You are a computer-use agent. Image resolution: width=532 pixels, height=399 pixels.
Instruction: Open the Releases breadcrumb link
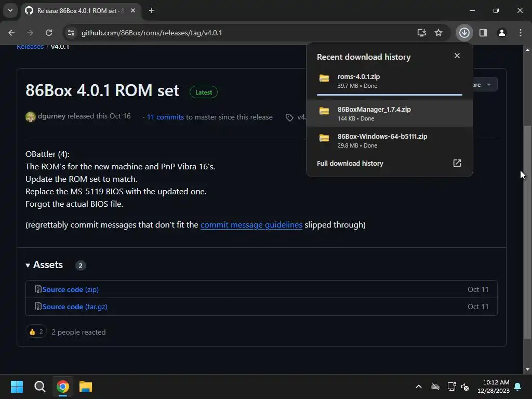[30, 47]
